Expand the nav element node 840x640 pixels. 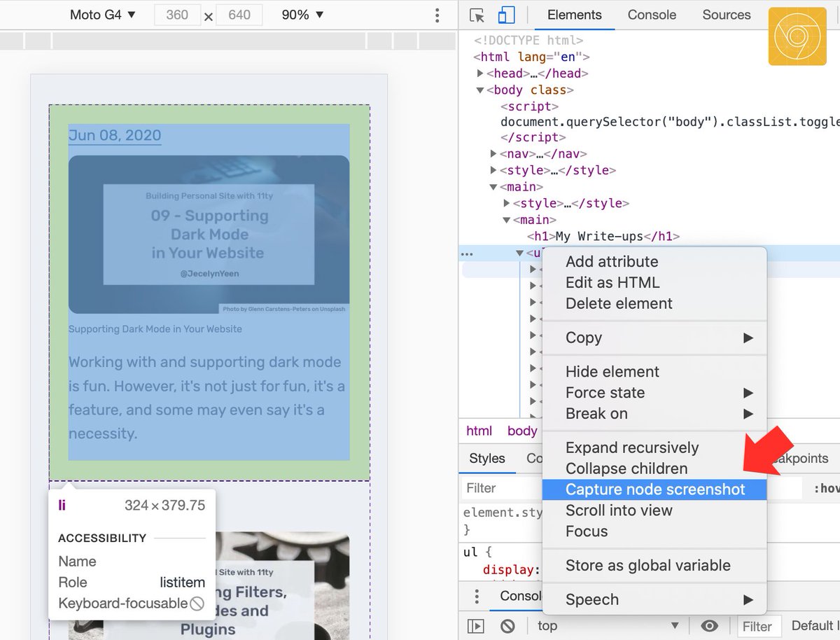coord(494,153)
